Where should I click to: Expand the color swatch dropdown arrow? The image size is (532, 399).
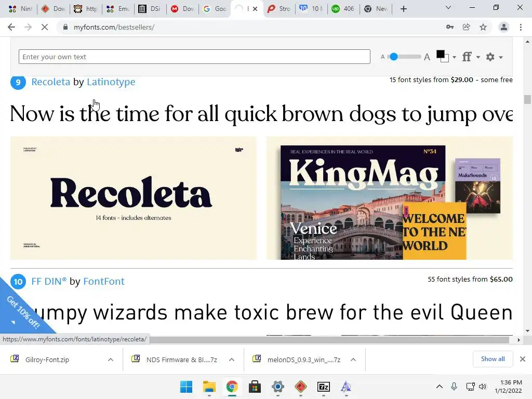(x=454, y=57)
